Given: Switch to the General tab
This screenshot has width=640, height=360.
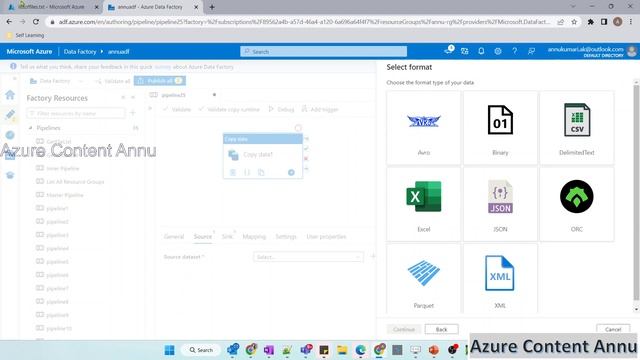Looking at the screenshot, I should tap(174, 236).
